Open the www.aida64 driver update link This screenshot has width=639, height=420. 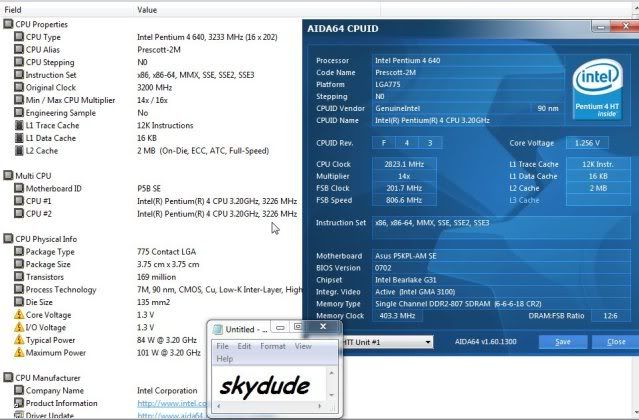pos(170,416)
